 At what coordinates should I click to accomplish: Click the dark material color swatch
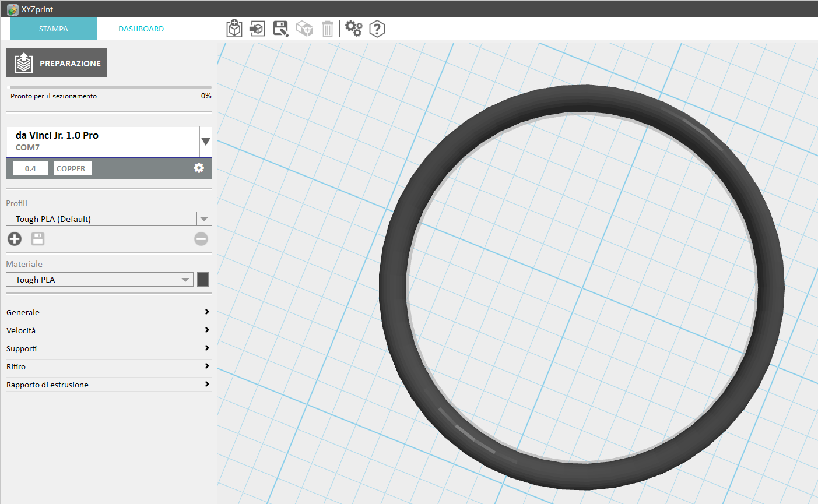tap(203, 280)
